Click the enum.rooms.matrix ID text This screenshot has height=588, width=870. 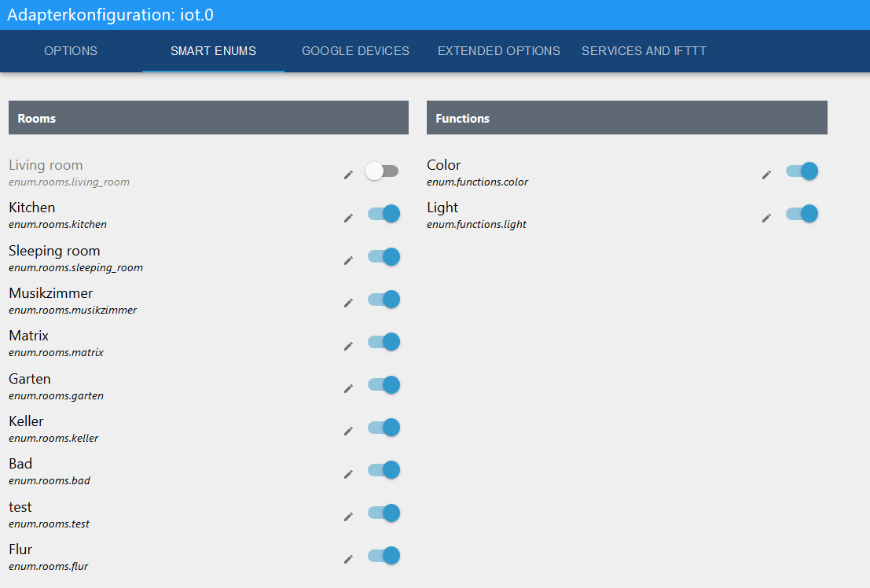pos(56,353)
